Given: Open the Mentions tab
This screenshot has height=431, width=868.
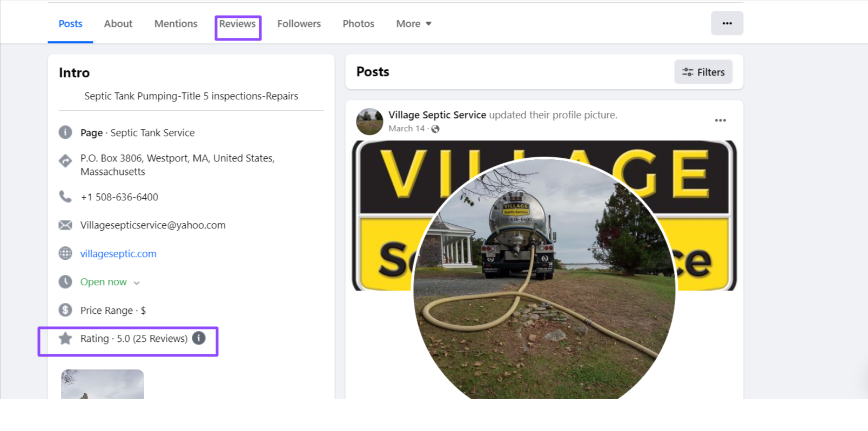Looking at the screenshot, I should point(176,24).
